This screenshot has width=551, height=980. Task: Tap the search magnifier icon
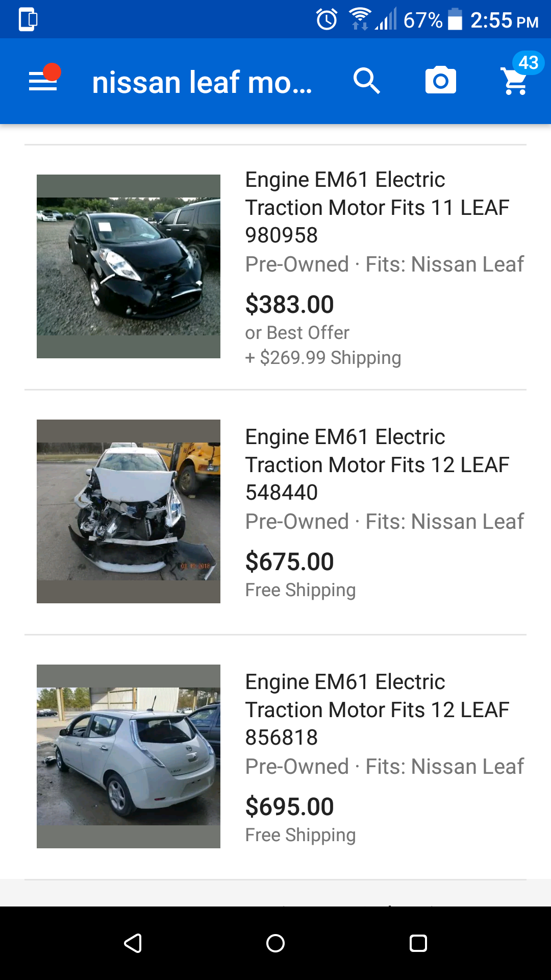coord(366,81)
